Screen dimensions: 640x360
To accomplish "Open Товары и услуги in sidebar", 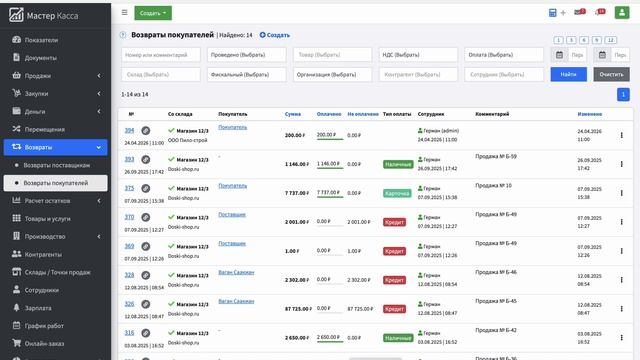I will coord(56,218).
